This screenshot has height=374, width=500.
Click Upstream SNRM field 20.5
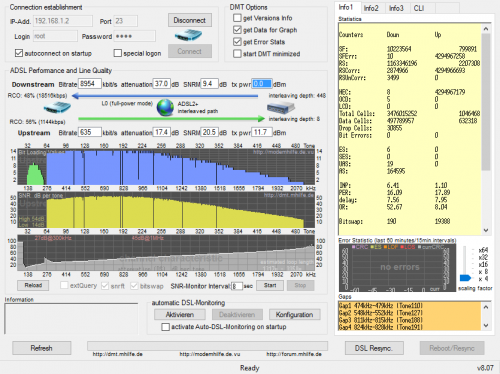point(210,132)
